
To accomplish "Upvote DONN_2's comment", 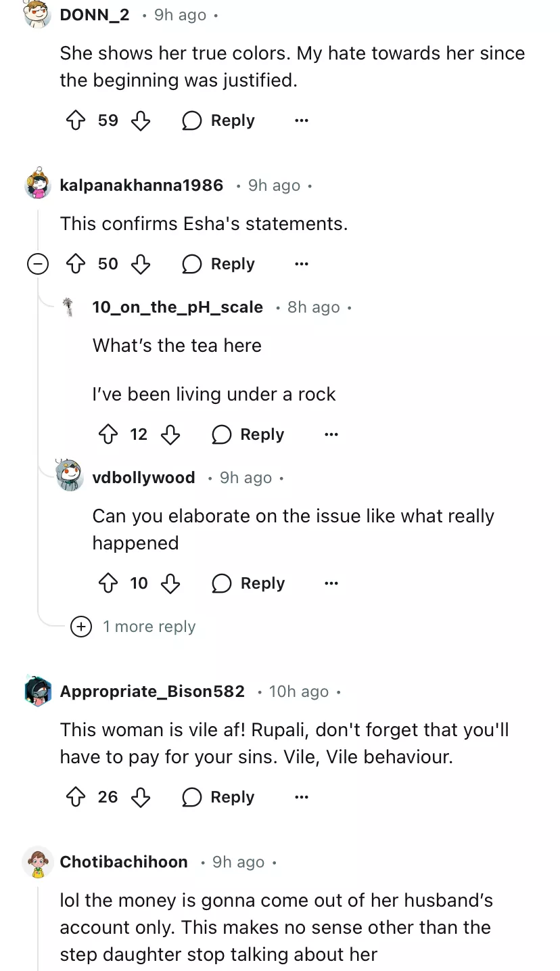I will pyautogui.click(x=75, y=121).
